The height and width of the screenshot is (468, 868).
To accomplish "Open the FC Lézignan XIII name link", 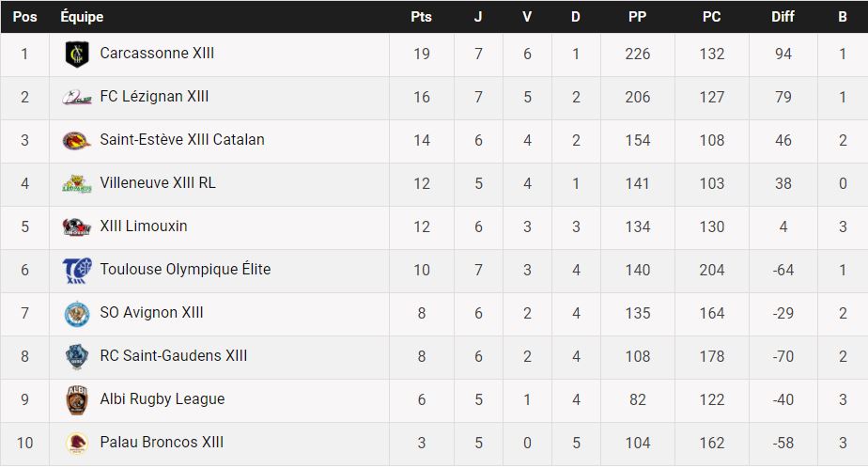I will [154, 97].
